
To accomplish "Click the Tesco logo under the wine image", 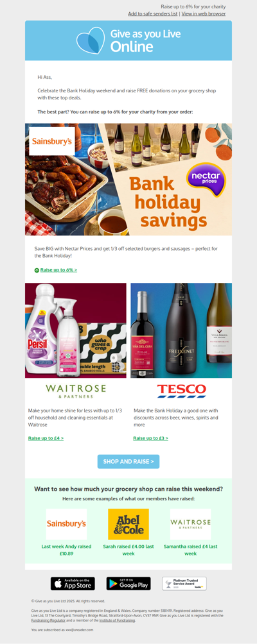I will click(x=181, y=391).
